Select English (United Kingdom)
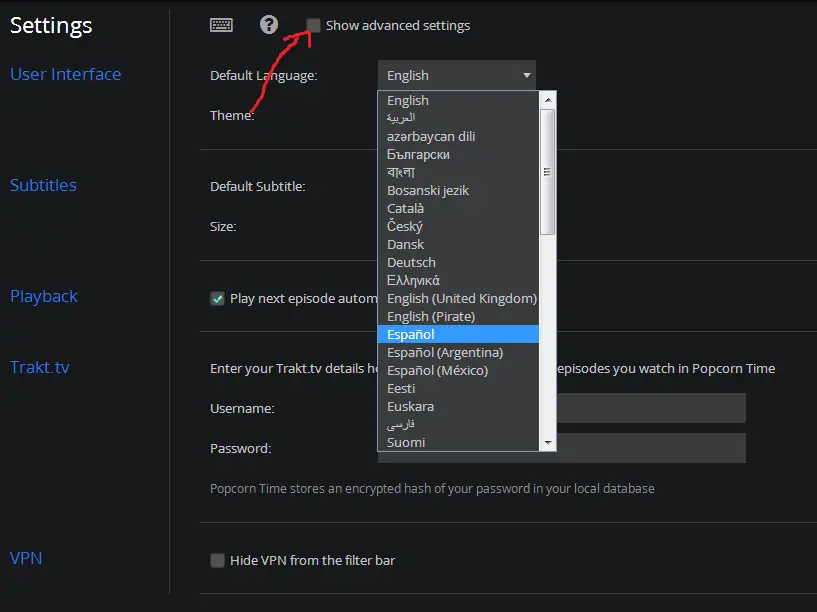 point(458,298)
